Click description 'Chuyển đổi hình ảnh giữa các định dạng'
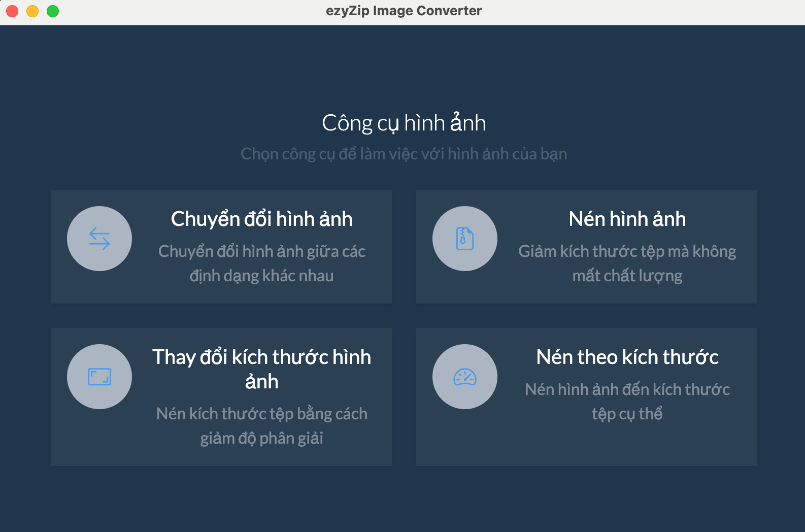This screenshot has width=805, height=532. point(261,252)
